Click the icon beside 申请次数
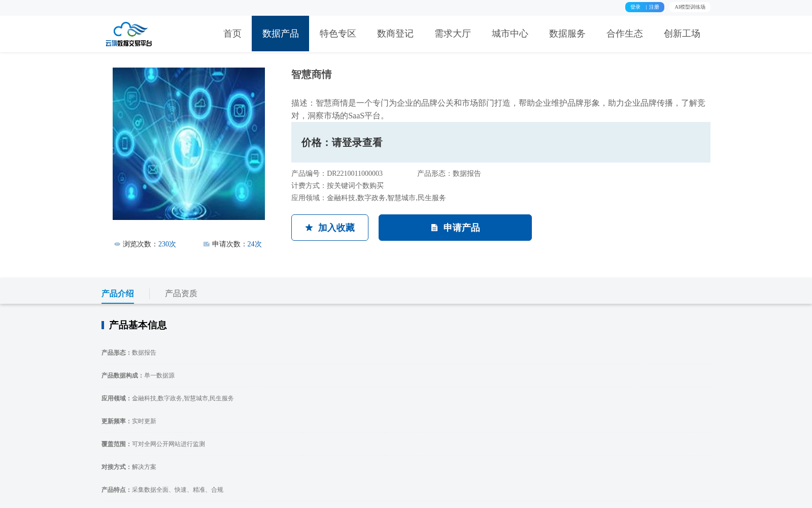This screenshot has height=508, width=812. (207, 244)
